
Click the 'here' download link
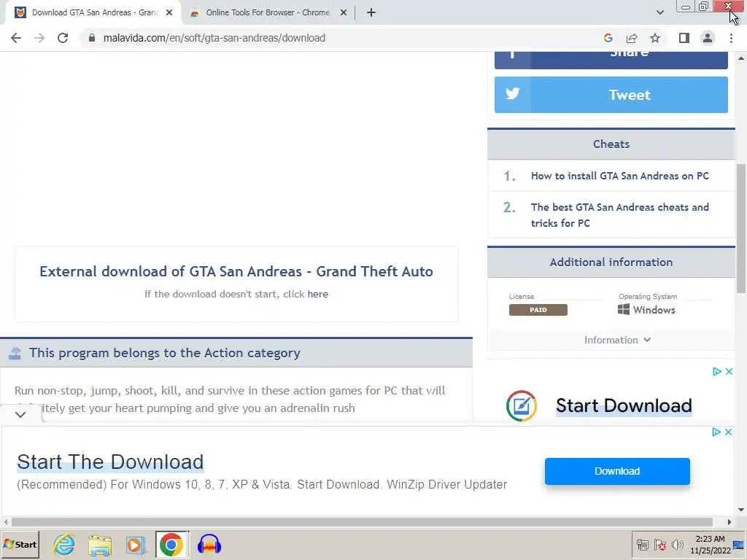[x=318, y=295]
